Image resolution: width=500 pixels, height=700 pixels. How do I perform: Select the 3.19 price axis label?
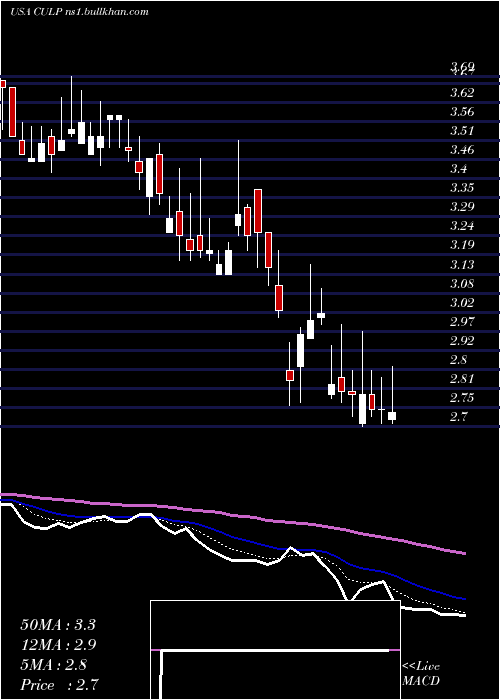[462, 245]
